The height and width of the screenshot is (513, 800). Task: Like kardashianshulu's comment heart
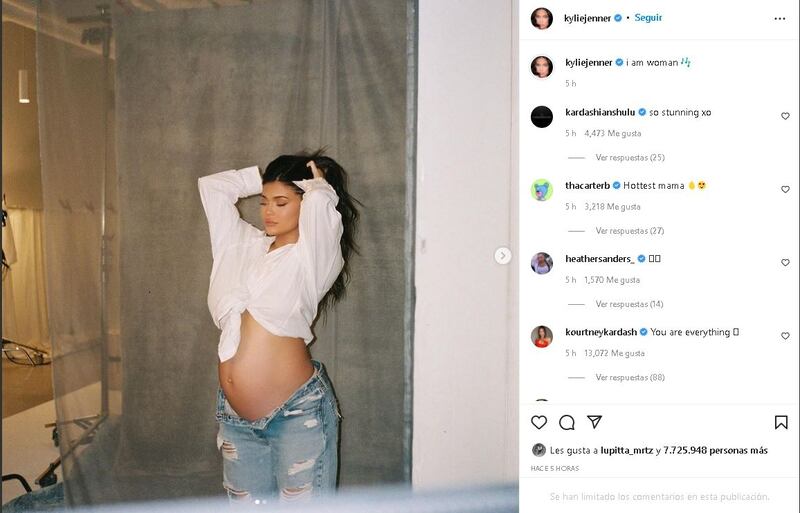coord(785,116)
